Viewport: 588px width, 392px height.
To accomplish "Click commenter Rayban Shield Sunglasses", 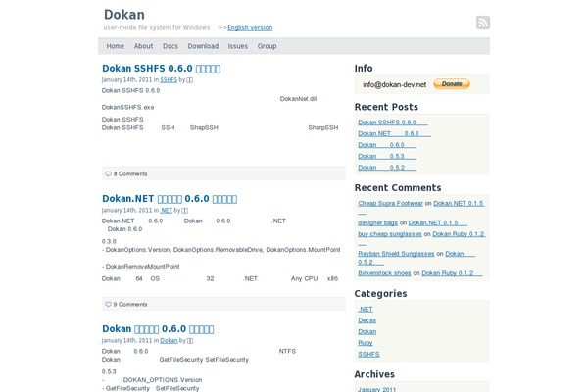I will coord(396,254).
